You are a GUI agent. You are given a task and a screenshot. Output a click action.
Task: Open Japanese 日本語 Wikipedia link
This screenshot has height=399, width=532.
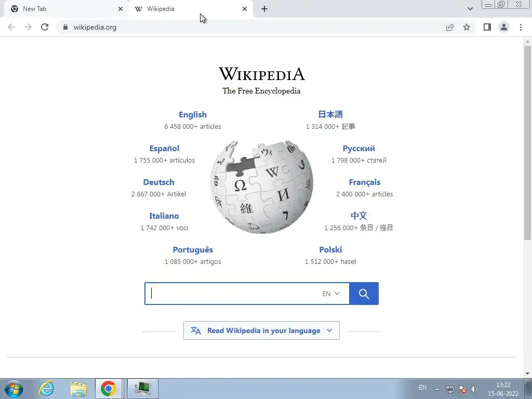[330, 114]
